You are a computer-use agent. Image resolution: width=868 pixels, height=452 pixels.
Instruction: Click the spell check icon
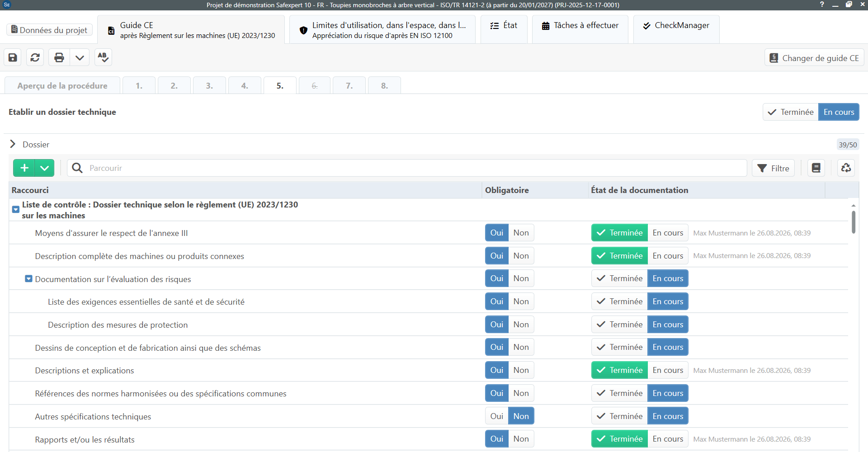(x=103, y=57)
